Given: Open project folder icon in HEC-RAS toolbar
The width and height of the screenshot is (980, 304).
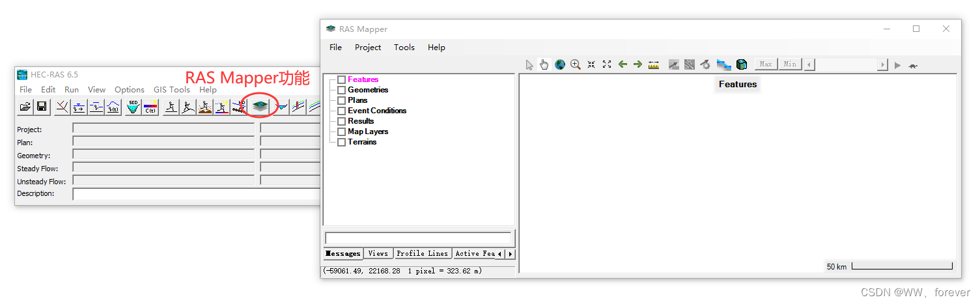Looking at the screenshot, I should tap(25, 107).
